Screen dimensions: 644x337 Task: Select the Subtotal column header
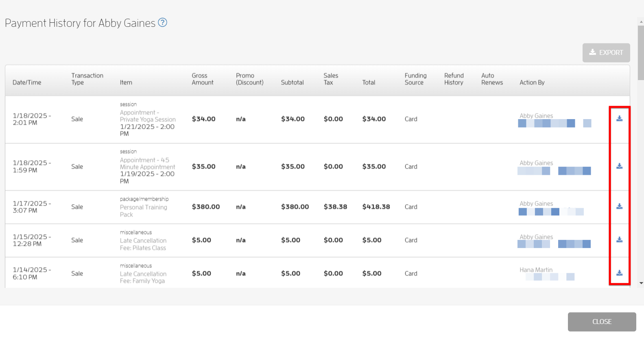(x=292, y=83)
